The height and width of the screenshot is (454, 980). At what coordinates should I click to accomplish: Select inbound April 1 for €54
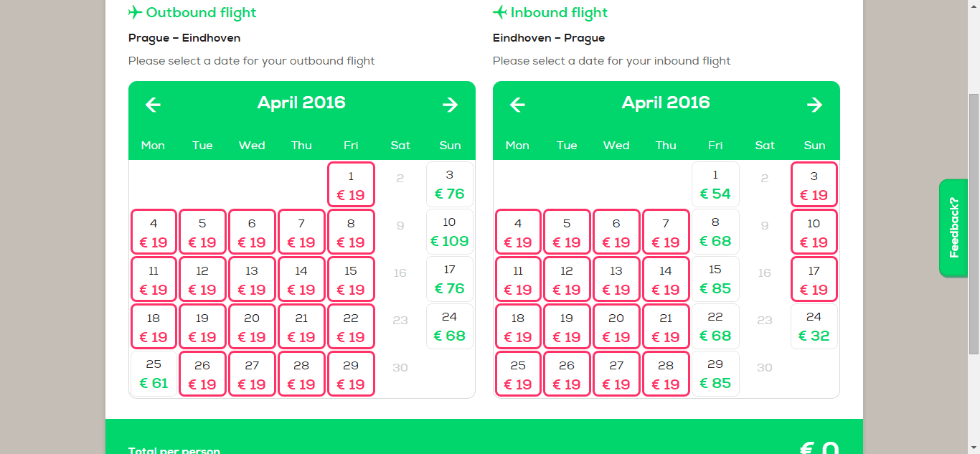click(x=715, y=185)
